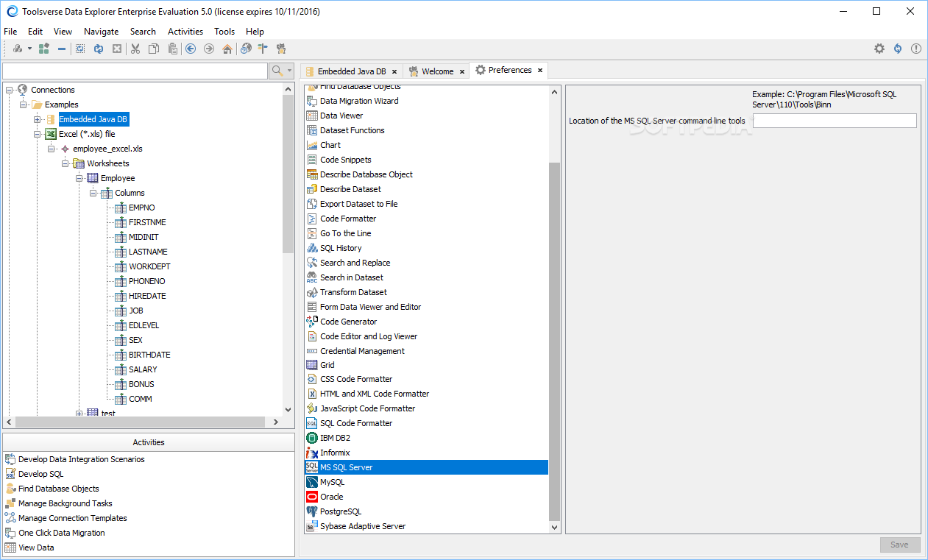The height and width of the screenshot is (560, 928).
Task: Click the Oracle preference icon
Action: click(312, 497)
